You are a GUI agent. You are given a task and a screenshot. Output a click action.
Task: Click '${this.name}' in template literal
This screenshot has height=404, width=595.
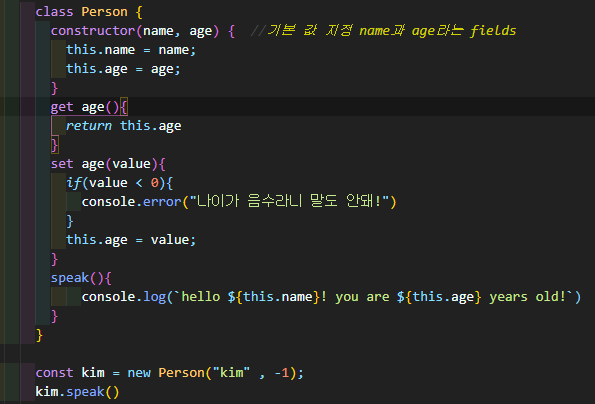point(275,297)
